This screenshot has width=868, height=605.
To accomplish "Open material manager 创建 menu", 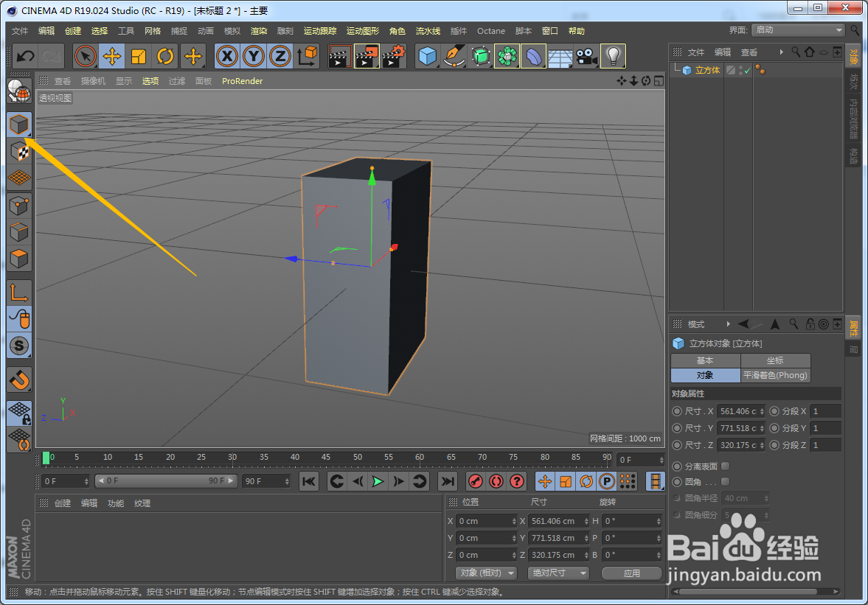I will [x=63, y=503].
